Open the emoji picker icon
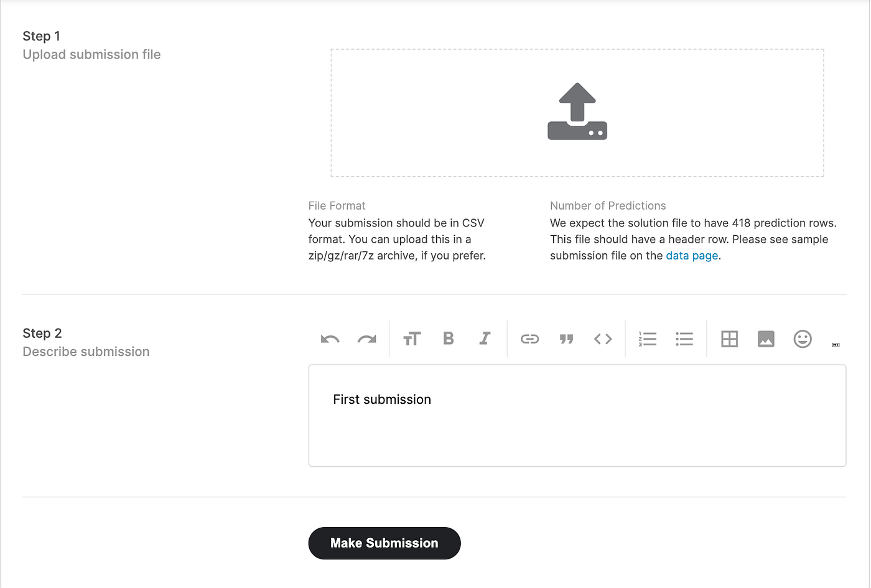 pos(803,338)
